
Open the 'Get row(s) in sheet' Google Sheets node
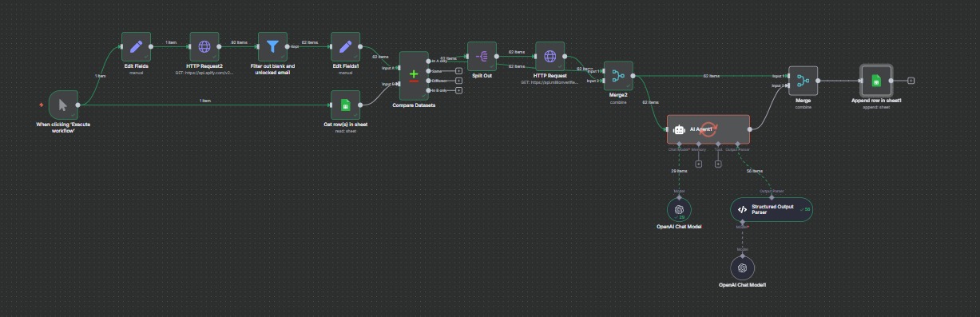(345, 105)
